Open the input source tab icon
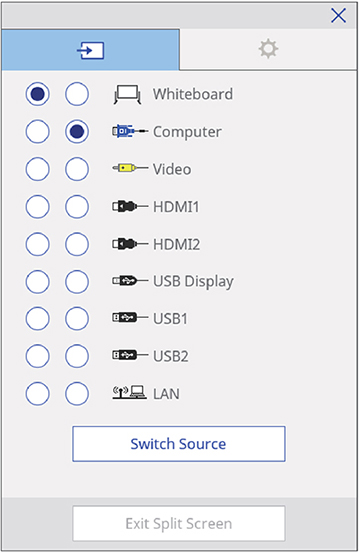The width and height of the screenshot is (360, 553). 90,50
